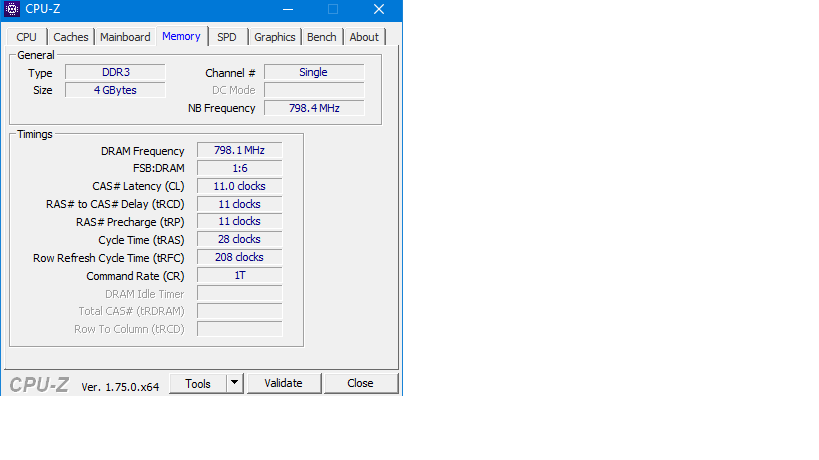Click the DDR3 memory type field
819x460 pixels.
tap(115, 72)
